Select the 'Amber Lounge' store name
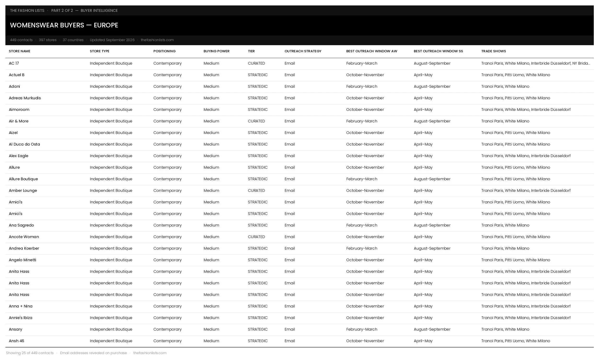Viewport: 599px width, 364px height. (23, 191)
